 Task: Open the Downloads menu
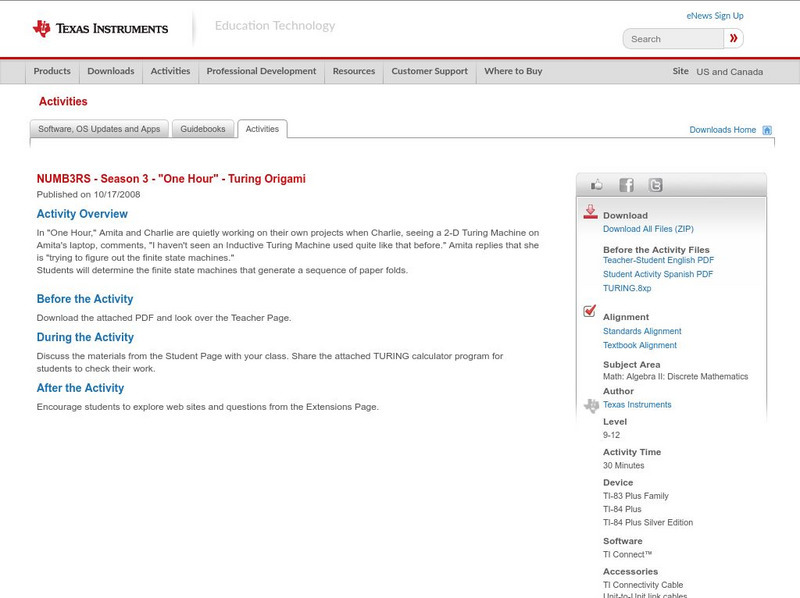pos(111,71)
